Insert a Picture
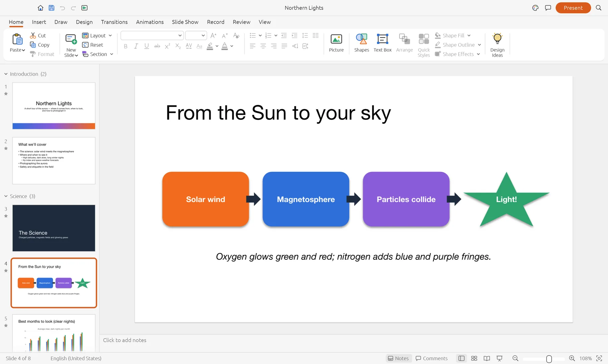 click(x=336, y=43)
